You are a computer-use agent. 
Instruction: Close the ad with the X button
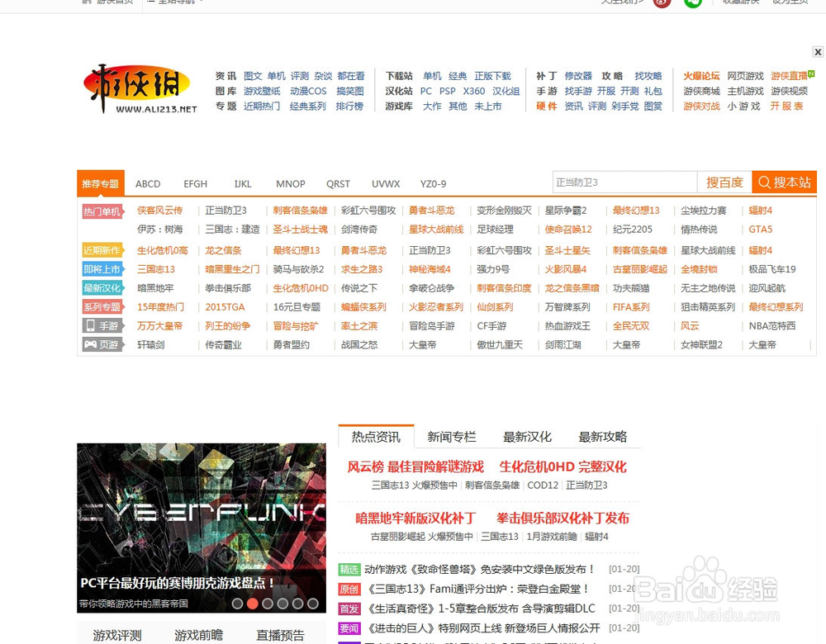click(818, 52)
